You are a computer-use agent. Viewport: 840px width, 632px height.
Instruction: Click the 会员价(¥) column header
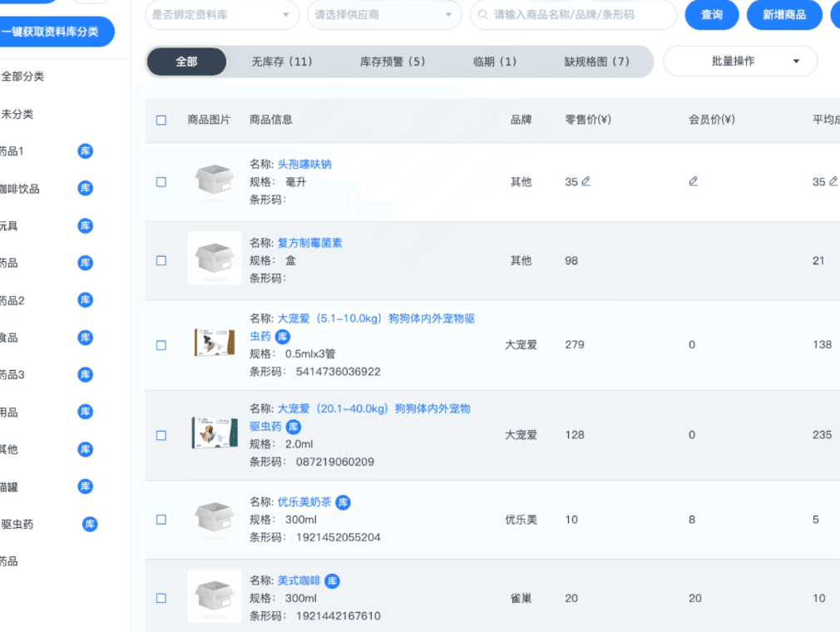pos(711,120)
